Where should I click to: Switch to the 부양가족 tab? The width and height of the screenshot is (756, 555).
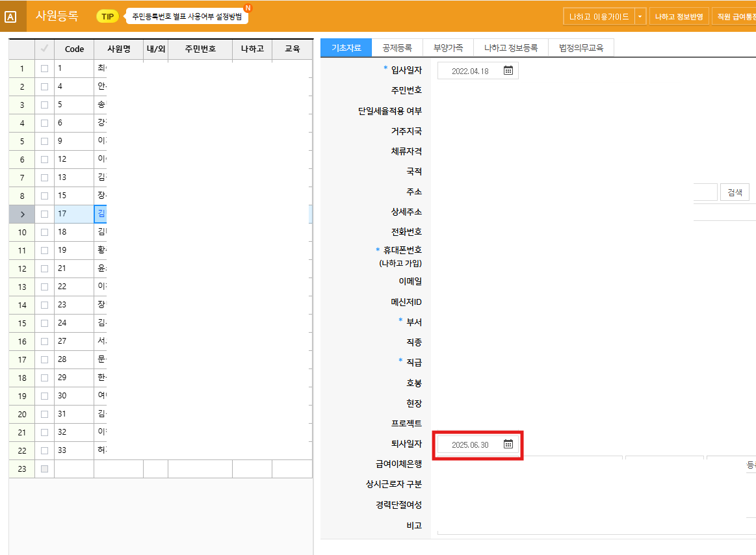tap(450, 47)
